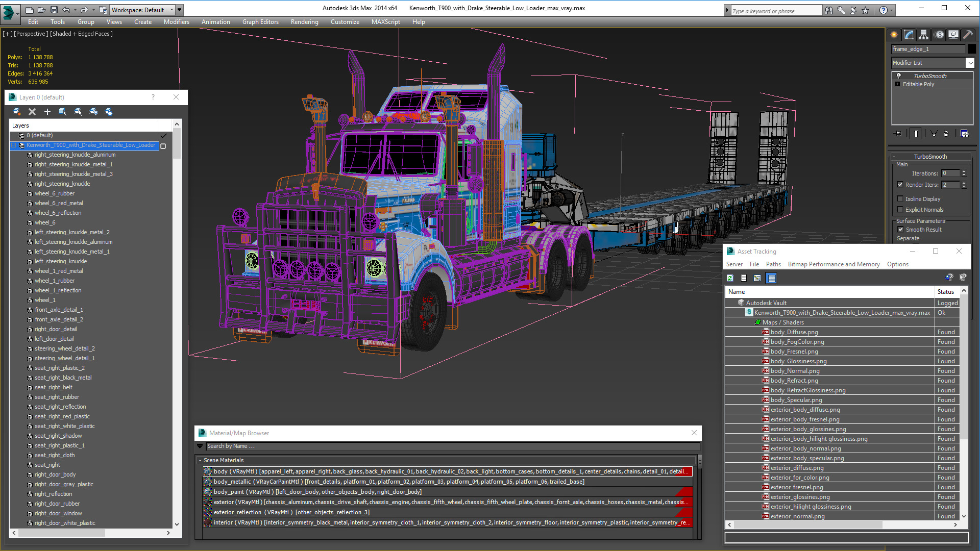Click the Pin Stack icon
The width and height of the screenshot is (980, 551).
click(x=898, y=134)
